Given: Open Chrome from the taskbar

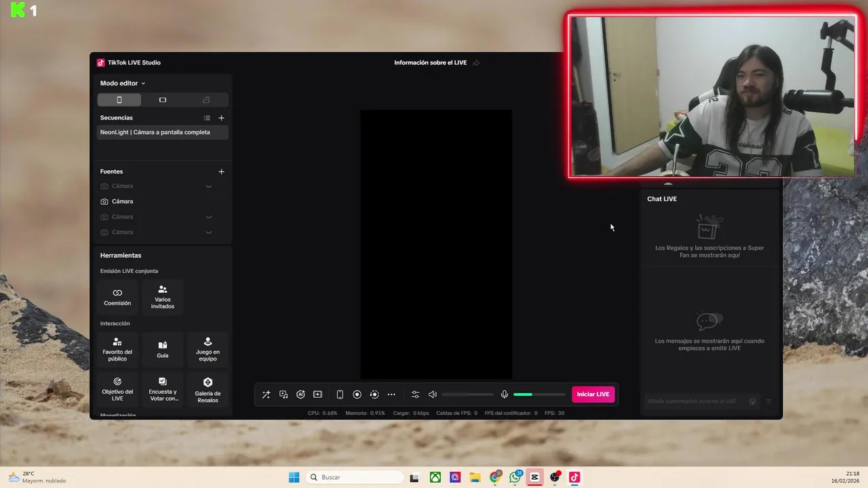Looking at the screenshot, I should (495, 477).
